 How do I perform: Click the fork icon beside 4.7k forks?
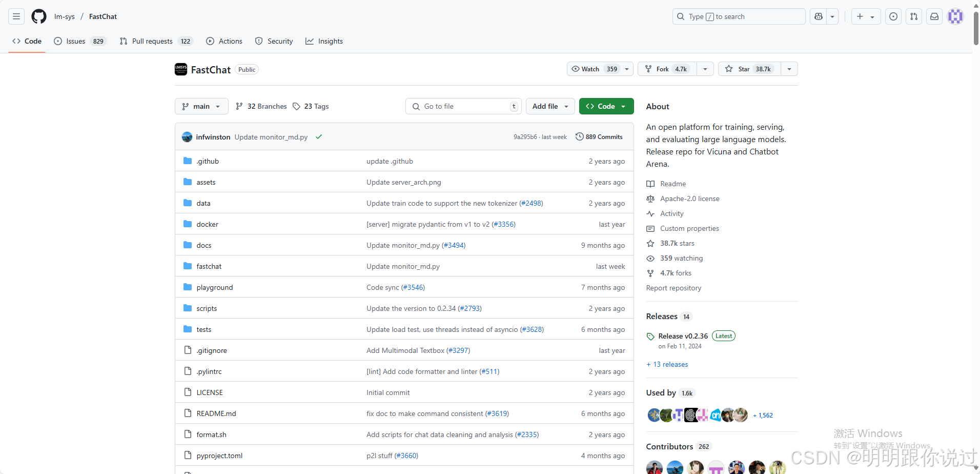650,273
